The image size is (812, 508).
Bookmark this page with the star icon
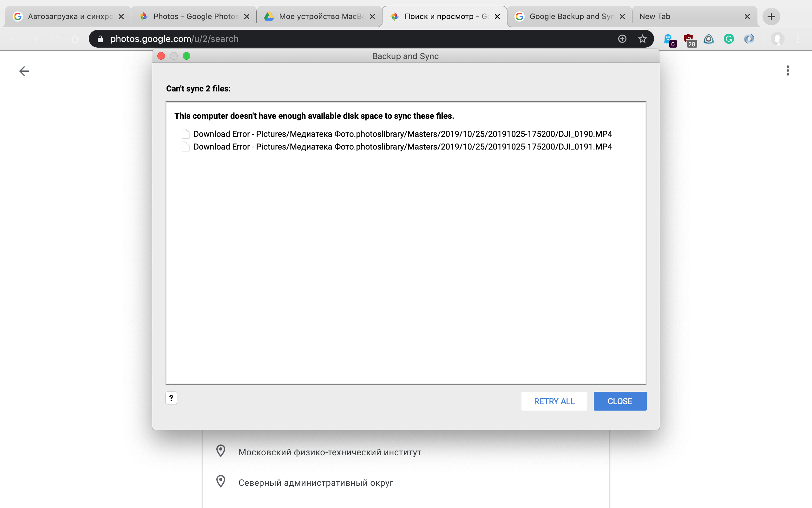[642, 39]
